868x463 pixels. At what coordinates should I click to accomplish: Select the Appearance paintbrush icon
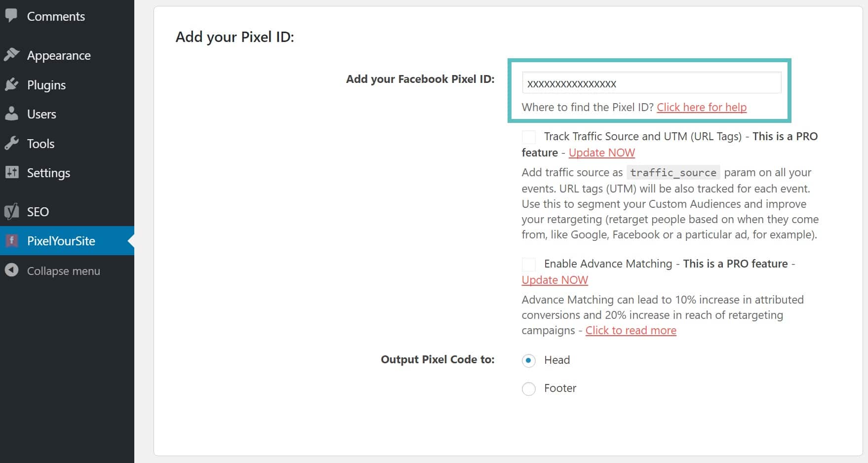pyautogui.click(x=12, y=55)
